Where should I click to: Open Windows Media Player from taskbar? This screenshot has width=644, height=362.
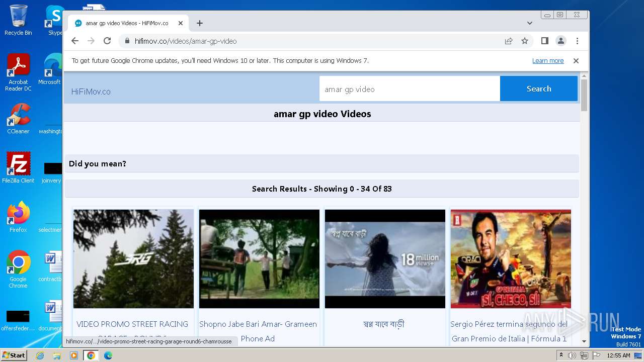coord(74,355)
